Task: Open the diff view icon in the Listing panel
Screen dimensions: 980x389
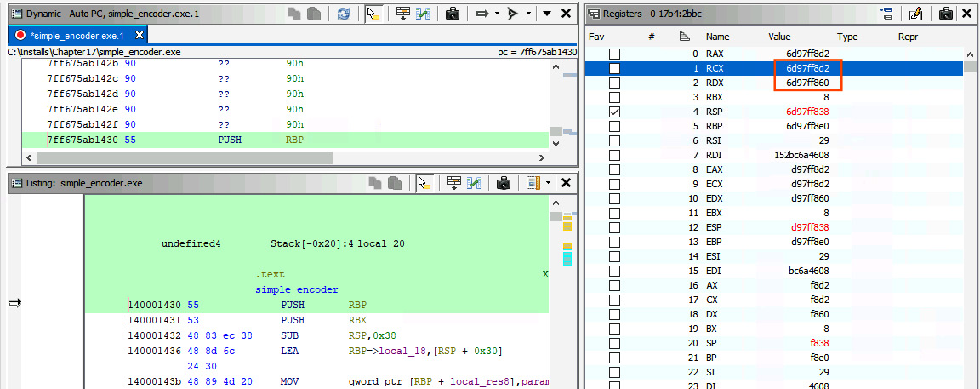Action: pyautogui.click(x=475, y=183)
